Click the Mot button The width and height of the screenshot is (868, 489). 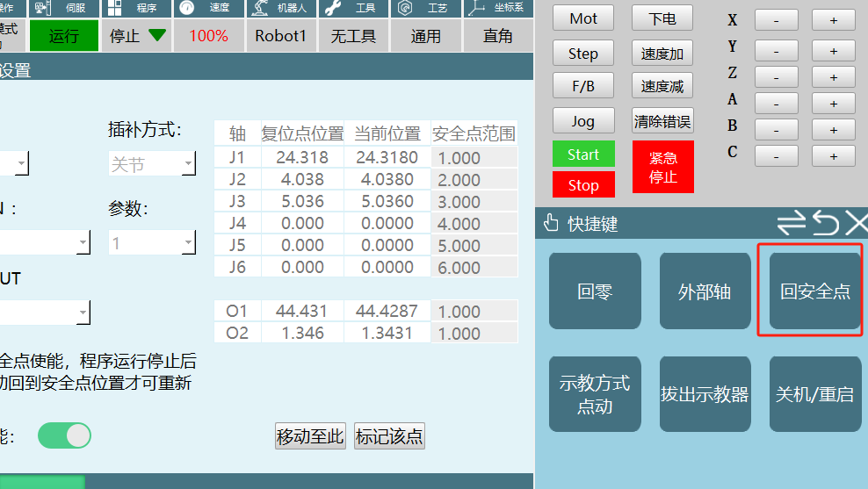[x=583, y=18]
